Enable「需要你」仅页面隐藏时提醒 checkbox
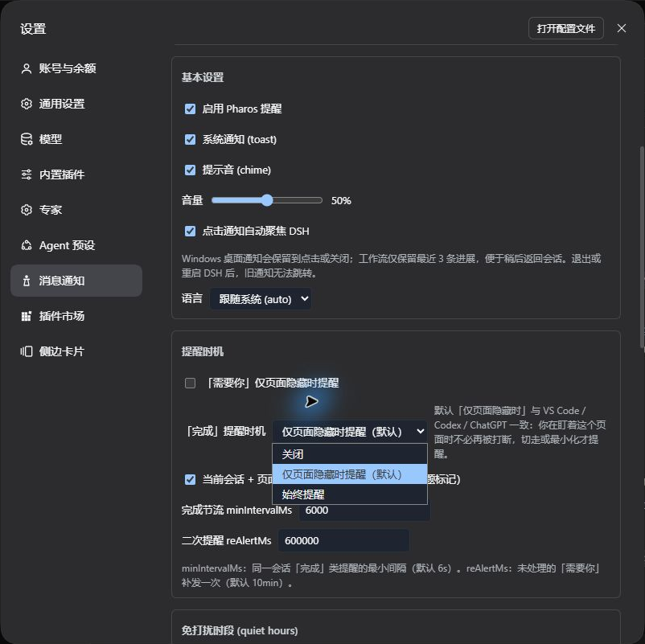This screenshot has height=644, width=645. click(190, 383)
